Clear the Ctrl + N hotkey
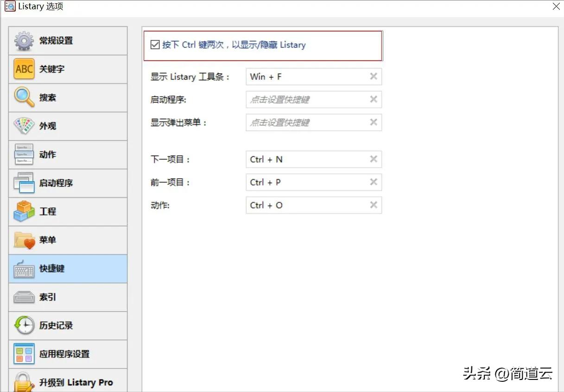 point(374,159)
